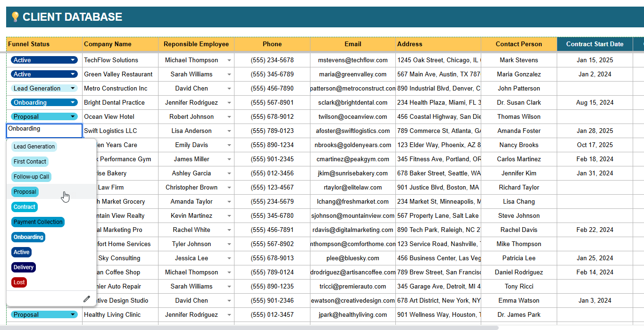Open the Proposal status dropdown for Ocean View Hotel
Viewport: 644px width, 330px height.
tap(73, 116)
